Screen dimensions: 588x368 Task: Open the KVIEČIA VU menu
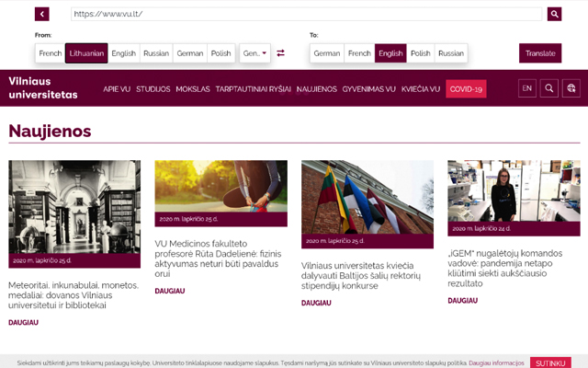tap(421, 89)
